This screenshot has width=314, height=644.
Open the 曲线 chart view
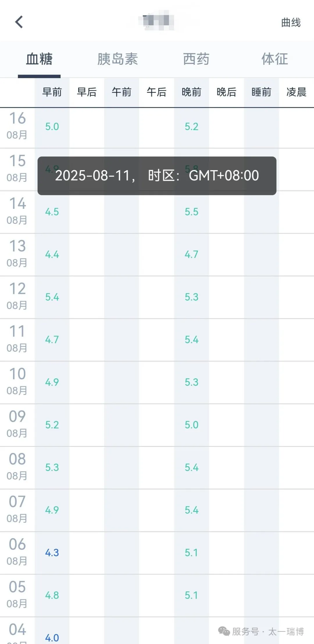pos(291,22)
